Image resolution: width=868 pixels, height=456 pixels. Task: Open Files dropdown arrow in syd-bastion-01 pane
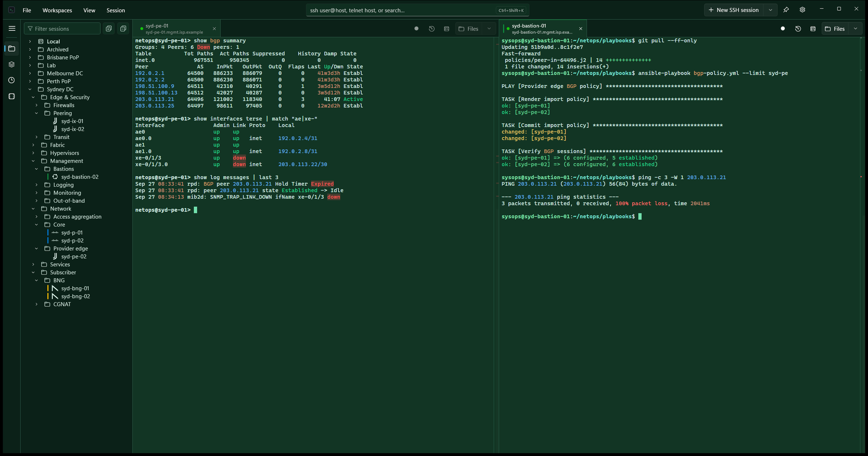(855, 28)
